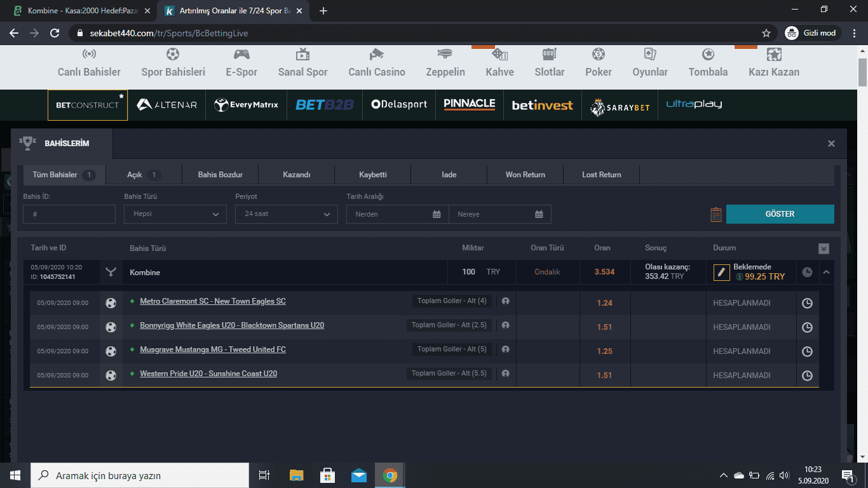Cash out bet for 99.25 TRY
The image size is (868, 488).
761,277
